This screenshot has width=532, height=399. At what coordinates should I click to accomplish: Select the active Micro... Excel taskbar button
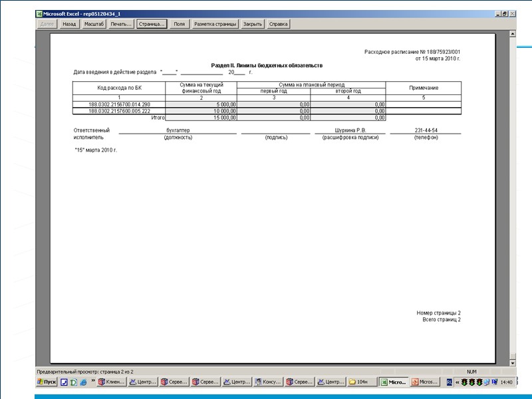pyautogui.click(x=394, y=382)
